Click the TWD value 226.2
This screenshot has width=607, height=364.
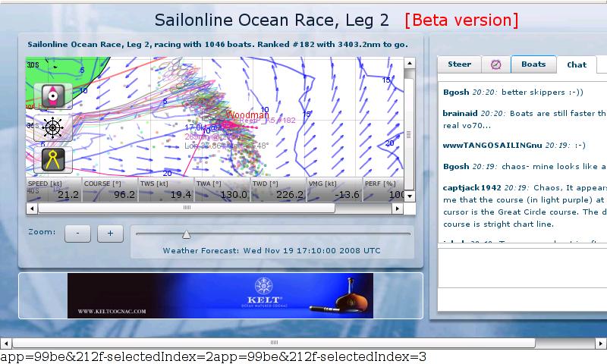point(290,195)
